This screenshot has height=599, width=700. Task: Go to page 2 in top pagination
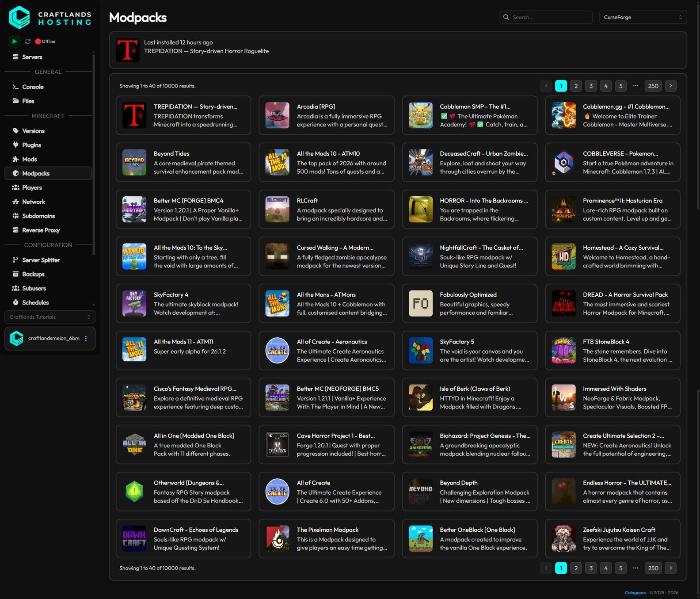tap(576, 86)
